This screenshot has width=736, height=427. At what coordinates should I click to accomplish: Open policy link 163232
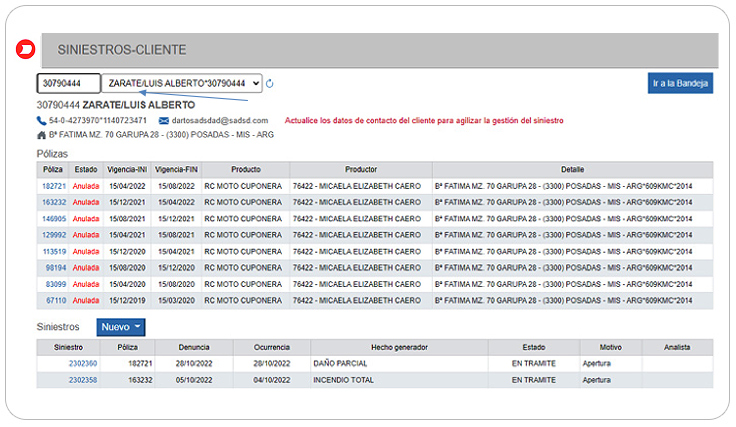tap(54, 202)
